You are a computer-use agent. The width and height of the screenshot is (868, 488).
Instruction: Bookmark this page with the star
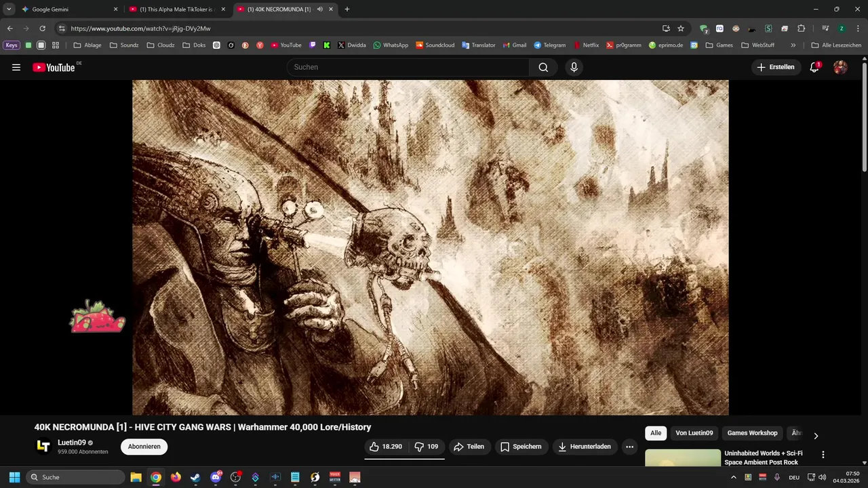[681, 28]
